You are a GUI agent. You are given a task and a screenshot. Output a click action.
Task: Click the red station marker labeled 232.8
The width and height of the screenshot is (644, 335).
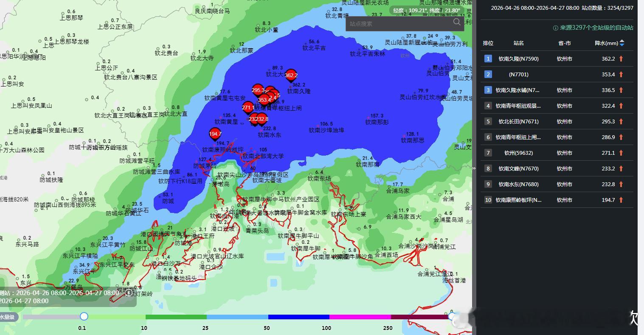click(262, 119)
